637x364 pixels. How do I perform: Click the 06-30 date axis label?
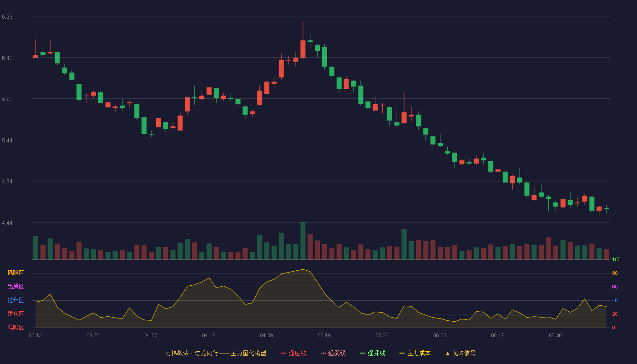tap(555, 335)
